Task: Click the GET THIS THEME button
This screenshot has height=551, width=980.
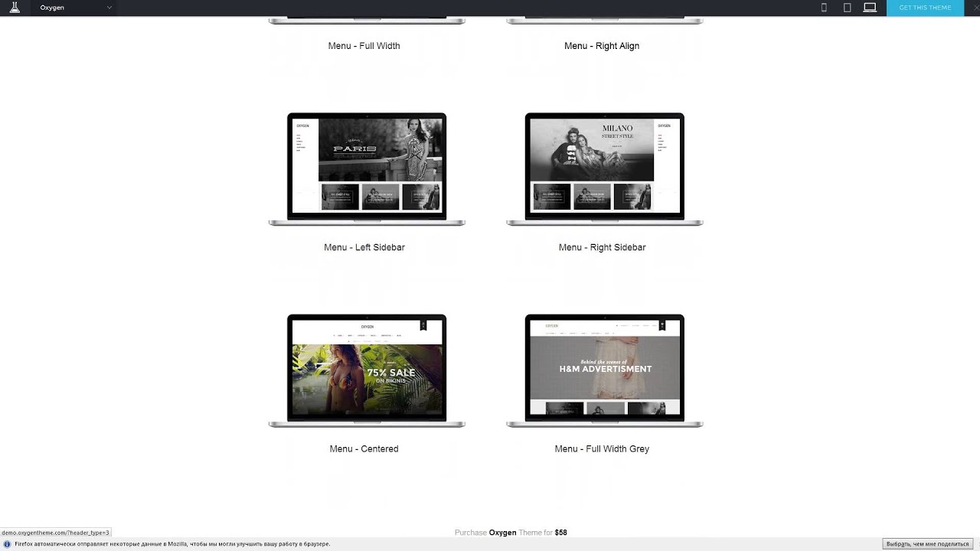Action: coord(925,8)
